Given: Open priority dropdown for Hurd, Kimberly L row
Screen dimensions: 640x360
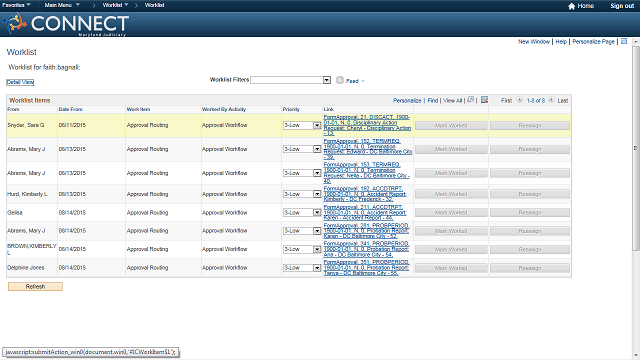Looking at the screenshot, I should tap(317, 194).
